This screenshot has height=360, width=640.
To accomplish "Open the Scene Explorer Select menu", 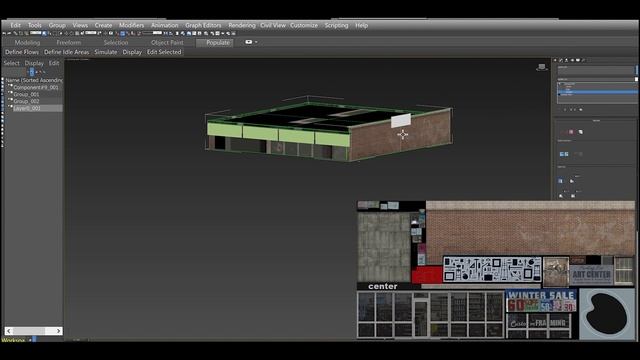I will click(11, 63).
